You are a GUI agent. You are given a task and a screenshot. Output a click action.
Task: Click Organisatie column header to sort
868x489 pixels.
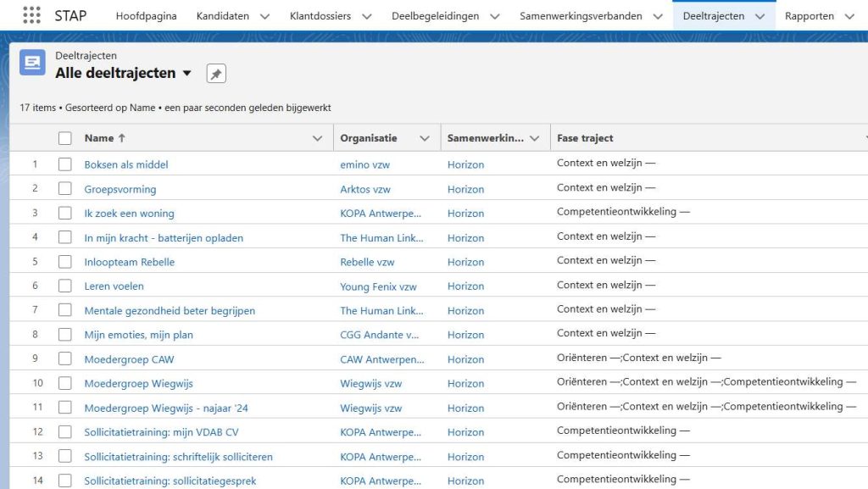click(368, 138)
